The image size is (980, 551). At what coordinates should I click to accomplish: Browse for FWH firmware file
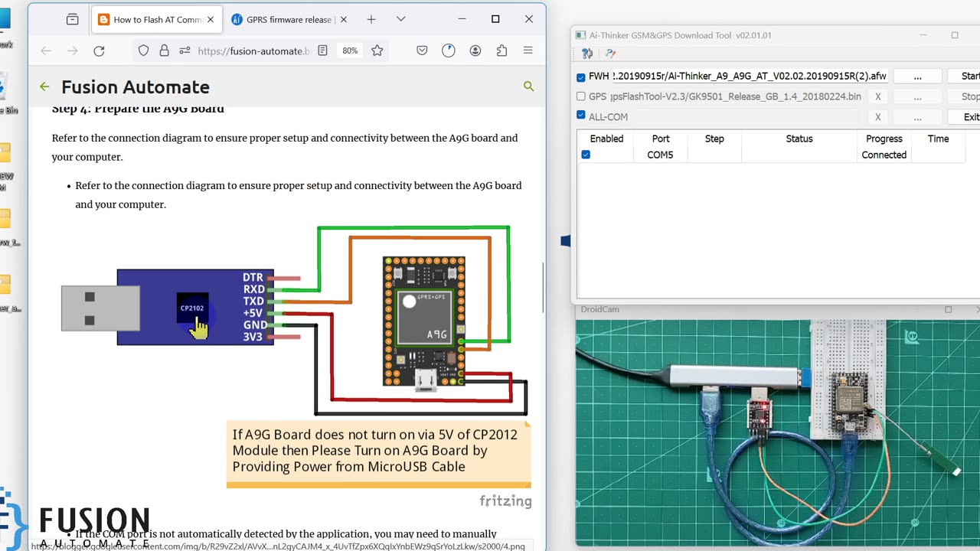[917, 77]
